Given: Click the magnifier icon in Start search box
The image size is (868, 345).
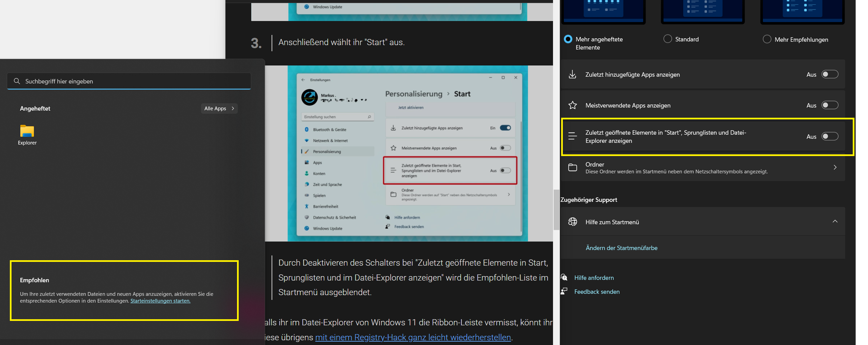Looking at the screenshot, I should click(17, 81).
